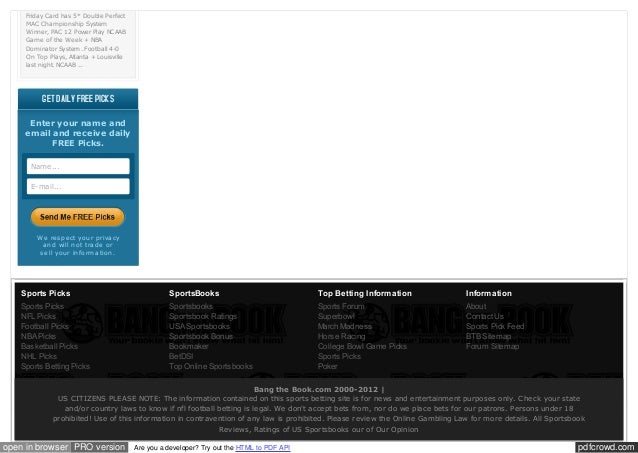This screenshot has height=453, width=638.
Task: Click the Sports Picks column heading
Action: pos(46,293)
